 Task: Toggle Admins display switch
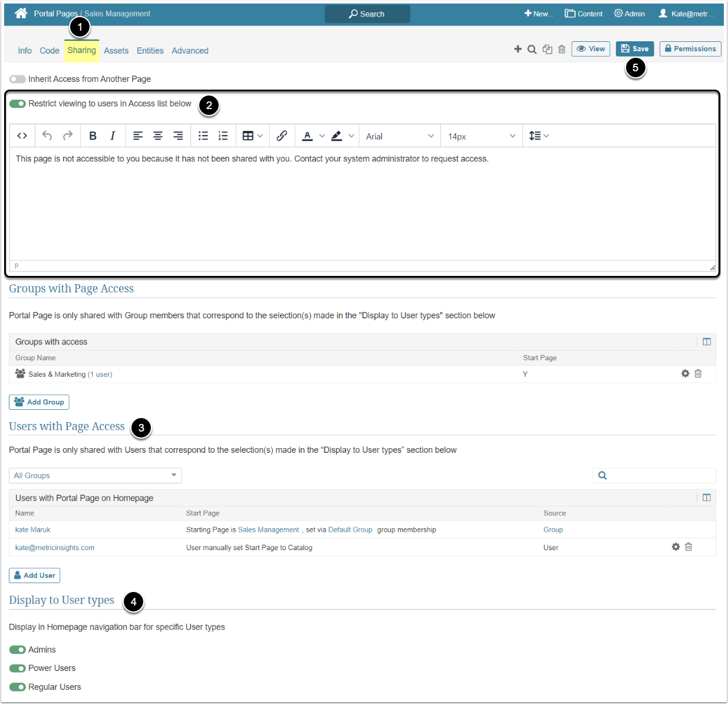tap(18, 650)
